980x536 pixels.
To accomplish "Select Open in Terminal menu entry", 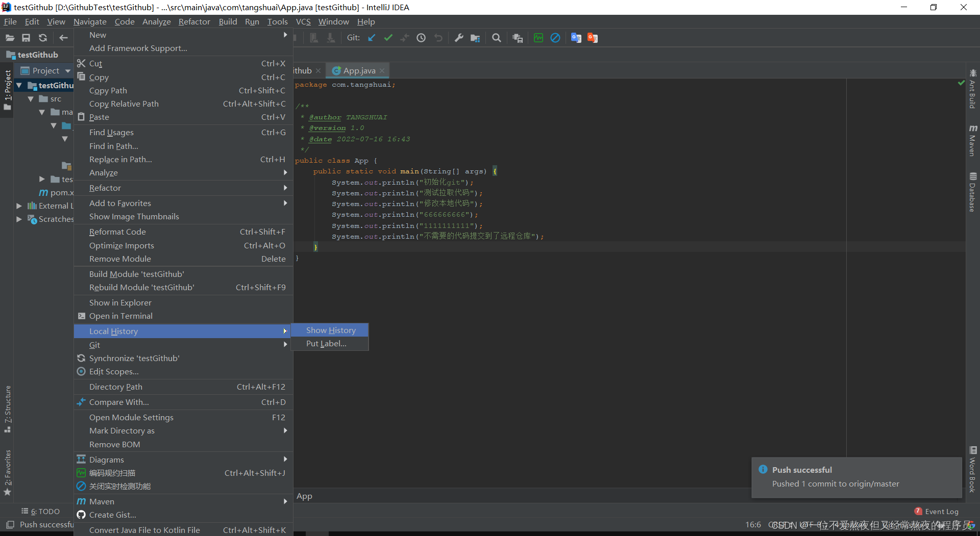I will click(183, 316).
